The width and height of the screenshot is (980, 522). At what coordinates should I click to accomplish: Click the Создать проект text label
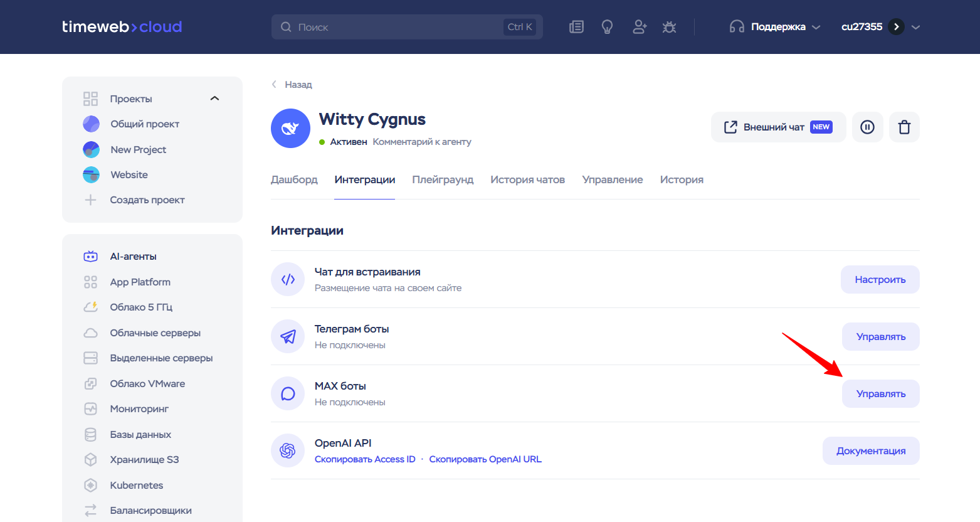(147, 200)
